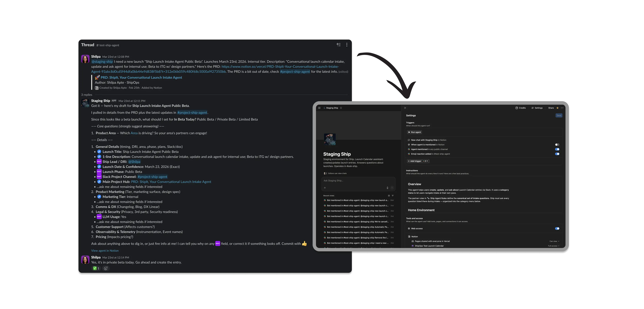This screenshot has height=309, width=644.
Task: Turn off the Web access toggle
Action: click(x=557, y=229)
